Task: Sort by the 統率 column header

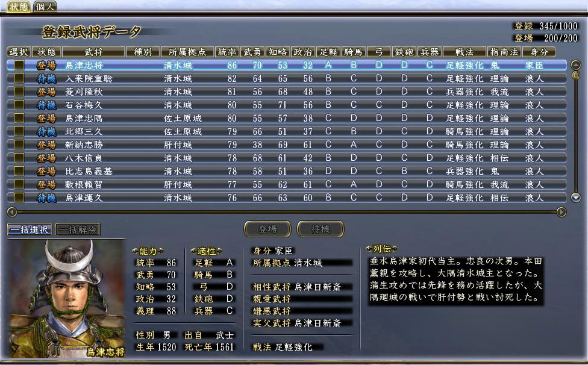Action: 227,52
